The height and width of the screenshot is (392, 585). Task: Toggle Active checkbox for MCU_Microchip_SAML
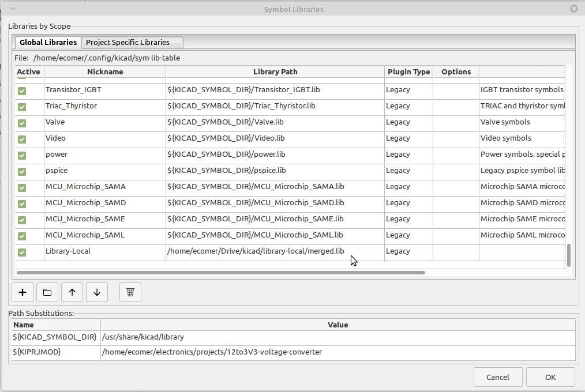(22, 236)
